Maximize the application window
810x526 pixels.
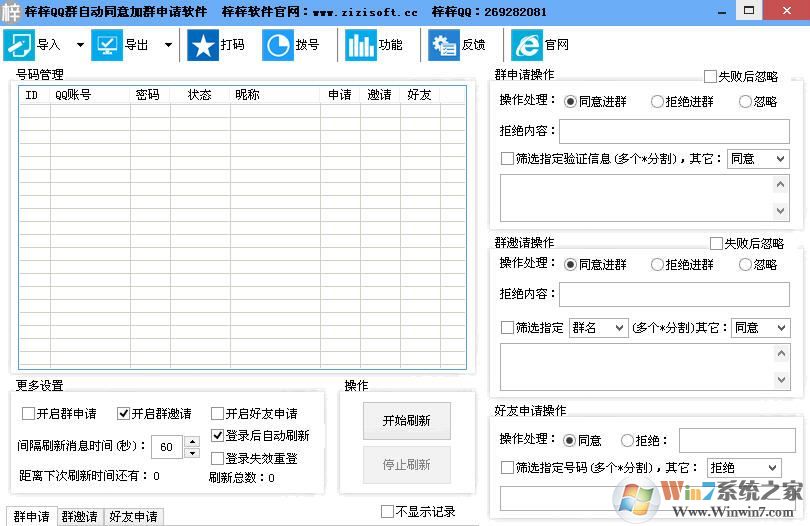click(x=749, y=11)
